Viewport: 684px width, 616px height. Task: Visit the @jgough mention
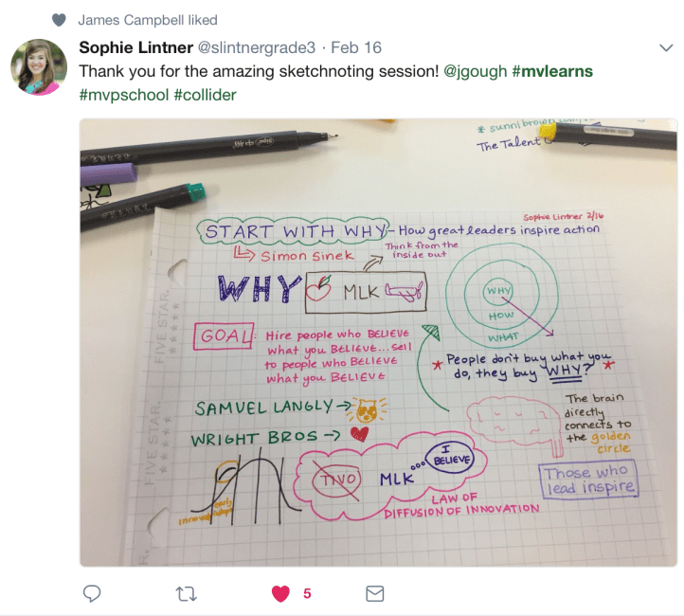coord(475,71)
